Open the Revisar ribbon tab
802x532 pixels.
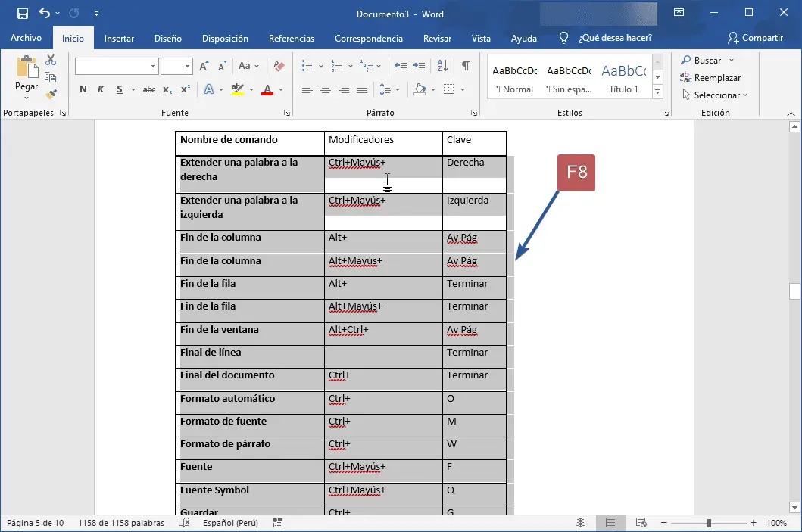click(x=437, y=38)
